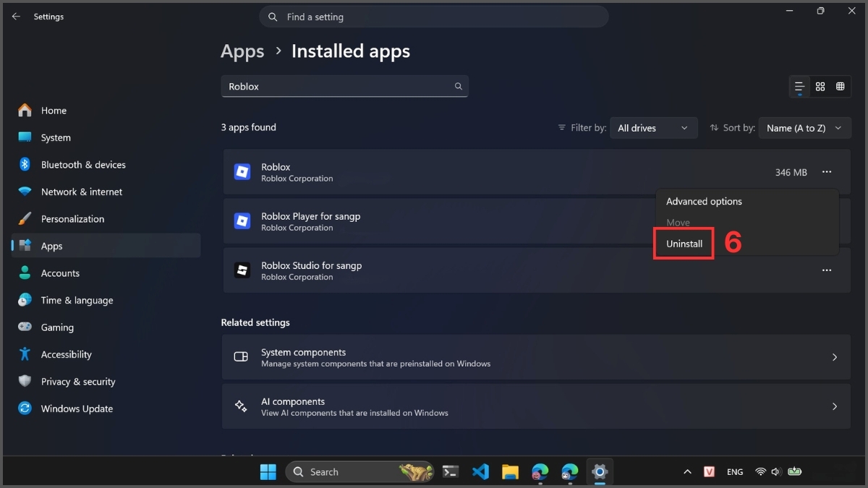Click the search icon in the Roblox field
The width and height of the screenshot is (868, 488).
pos(458,86)
